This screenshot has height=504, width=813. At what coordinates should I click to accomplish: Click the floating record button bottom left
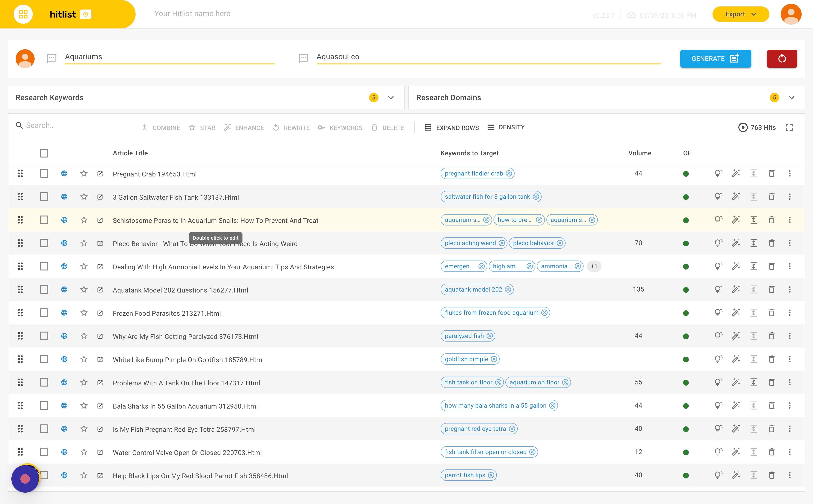(25, 479)
